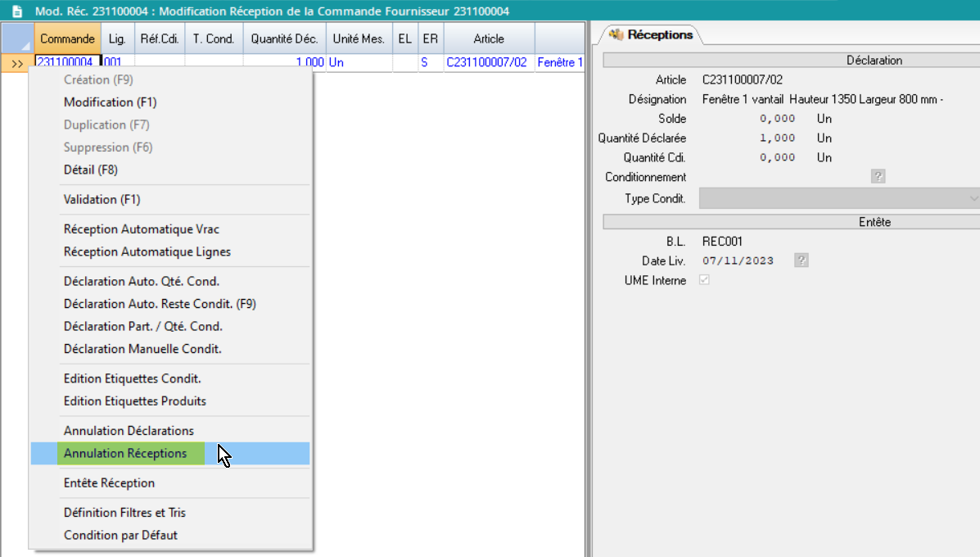Screen dimensions: 980x557
Task: Click the row indicator arrows on first line
Action: pos(17,62)
